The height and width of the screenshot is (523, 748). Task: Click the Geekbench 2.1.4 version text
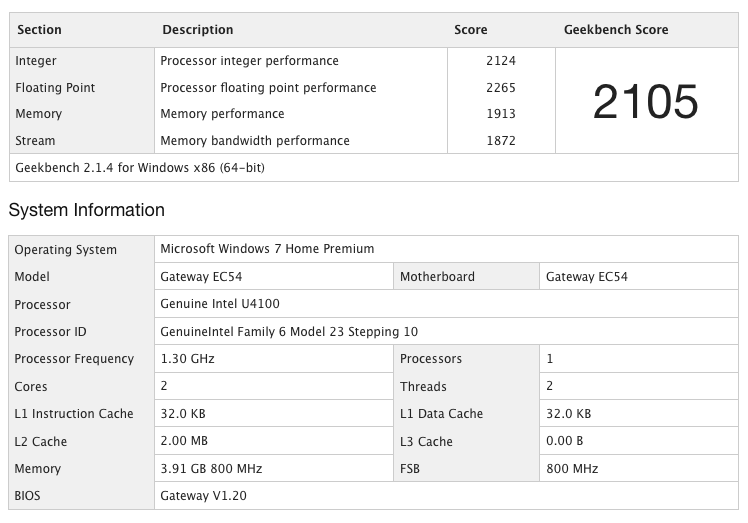pyautogui.click(x=139, y=168)
